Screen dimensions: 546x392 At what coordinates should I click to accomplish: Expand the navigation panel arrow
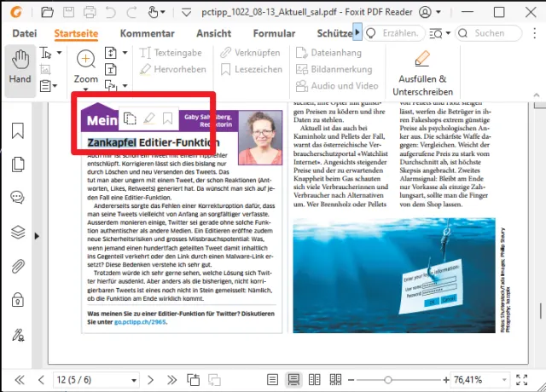tap(37, 236)
